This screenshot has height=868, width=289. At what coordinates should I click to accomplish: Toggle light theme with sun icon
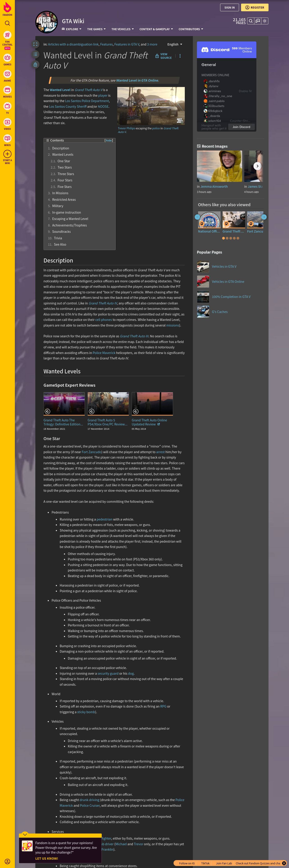click(265, 21)
